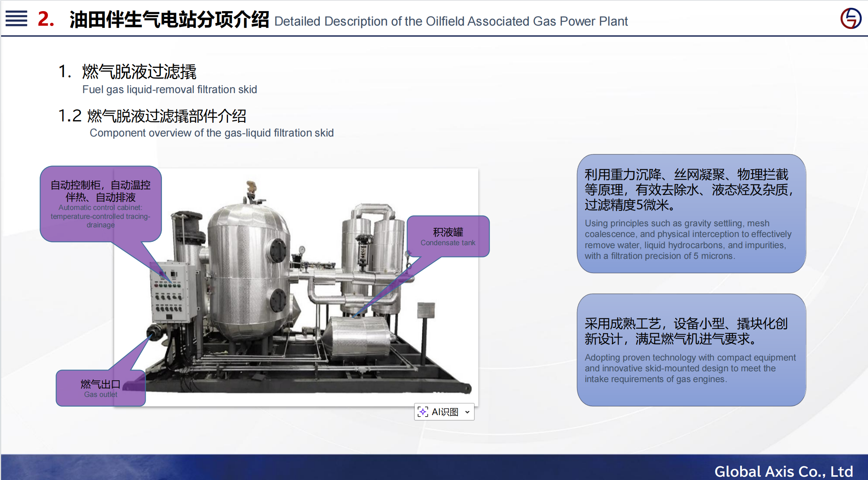Viewport: 868px width, 480px height.
Task: Click the AI识图 button label
Action: 445,412
